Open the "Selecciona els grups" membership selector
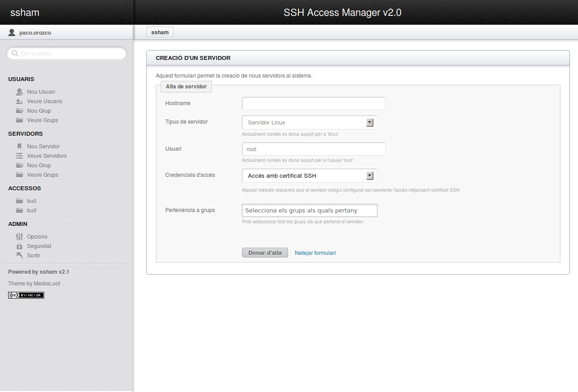578x392 pixels. (309, 210)
